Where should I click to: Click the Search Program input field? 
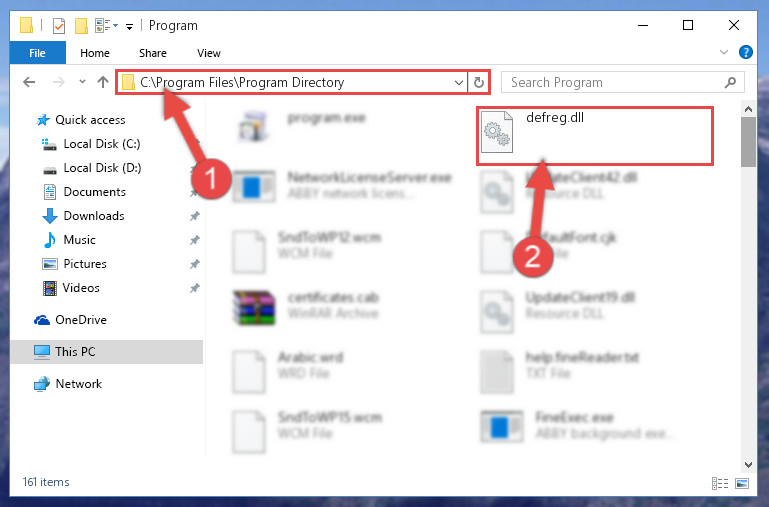(615, 82)
